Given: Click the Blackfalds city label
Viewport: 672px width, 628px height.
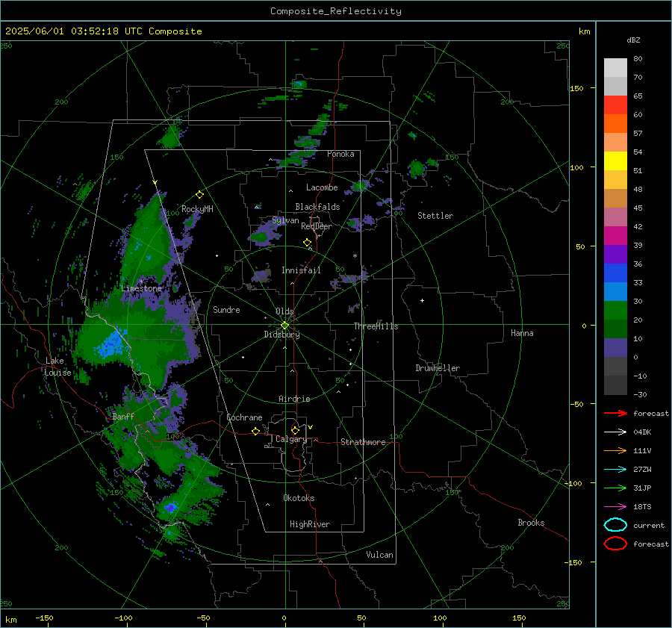Looking at the screenshot, I should pos(317,207).
